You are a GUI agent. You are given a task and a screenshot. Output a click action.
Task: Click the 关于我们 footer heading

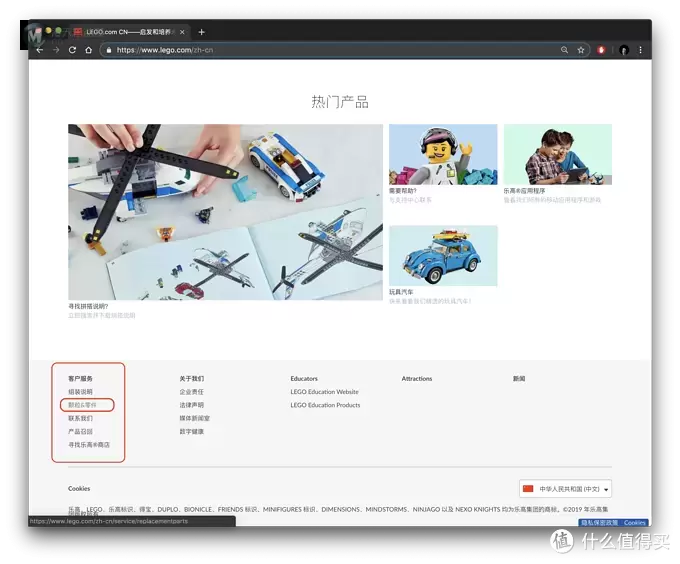click(192, 378)
